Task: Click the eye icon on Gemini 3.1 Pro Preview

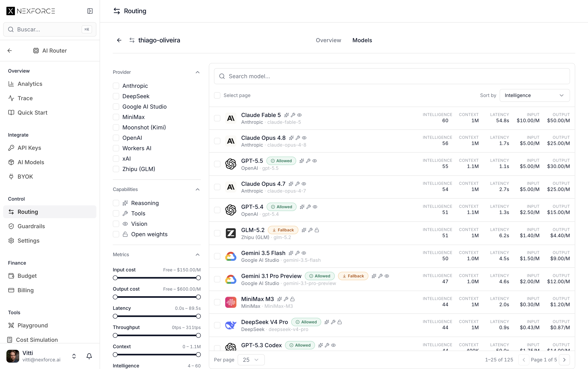Action: click(x=387, y=276)
